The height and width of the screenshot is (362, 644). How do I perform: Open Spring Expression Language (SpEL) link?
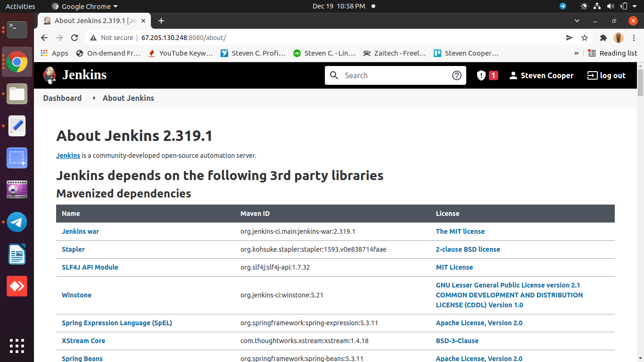(x=117, y=323)
